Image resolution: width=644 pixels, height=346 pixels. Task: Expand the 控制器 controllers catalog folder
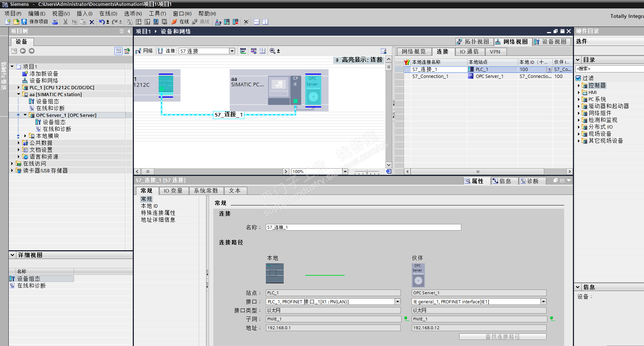coord(579,86)
